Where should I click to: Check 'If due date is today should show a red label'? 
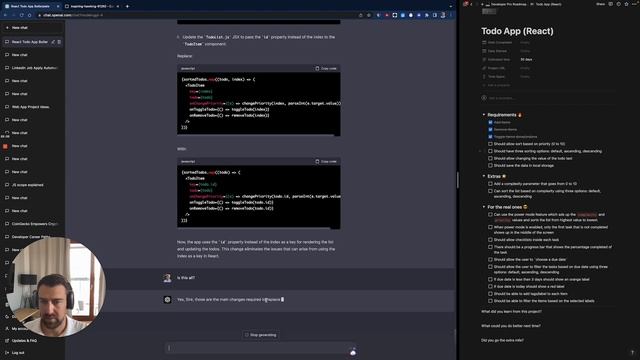click(490, 287)
